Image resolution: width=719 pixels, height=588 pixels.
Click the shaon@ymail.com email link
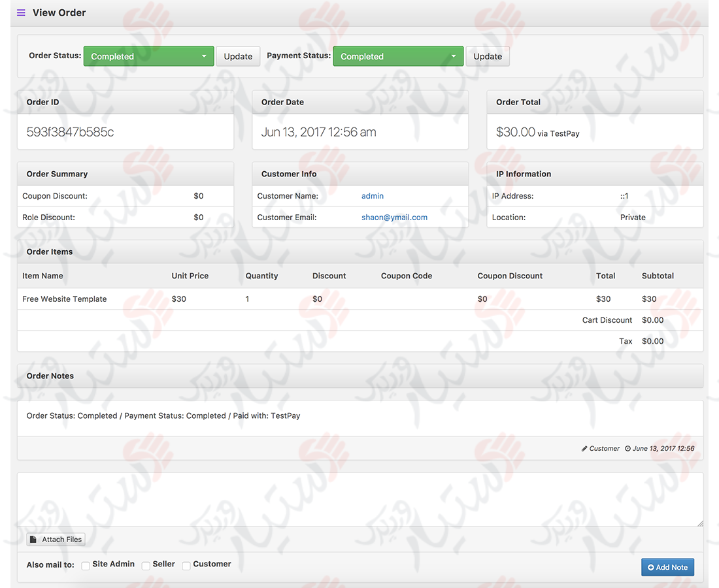pos(394,217)
